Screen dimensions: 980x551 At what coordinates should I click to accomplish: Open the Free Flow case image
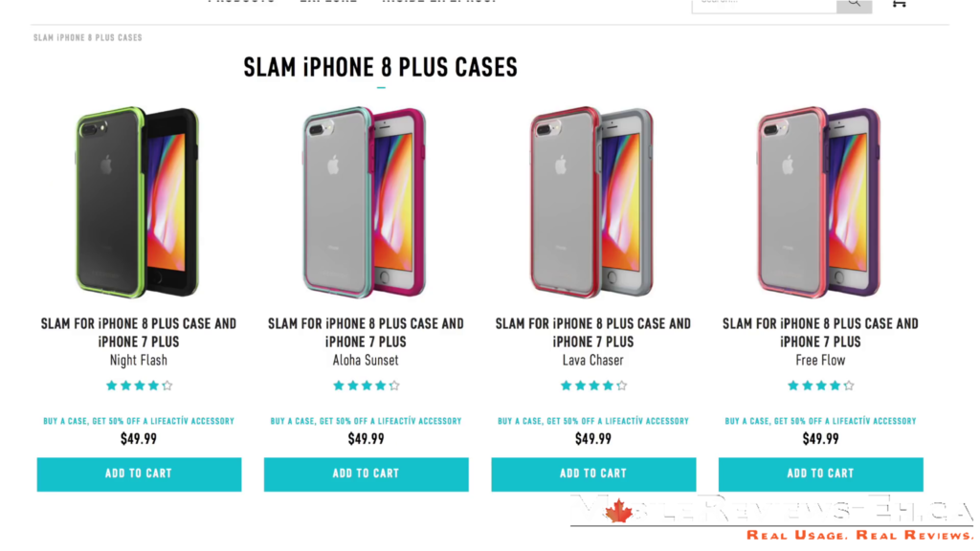819,202
